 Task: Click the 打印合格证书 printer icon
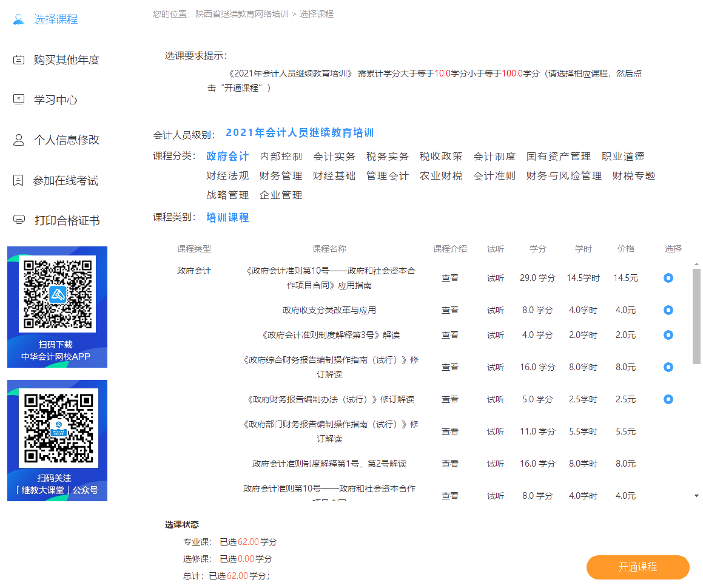coord(19,220)
